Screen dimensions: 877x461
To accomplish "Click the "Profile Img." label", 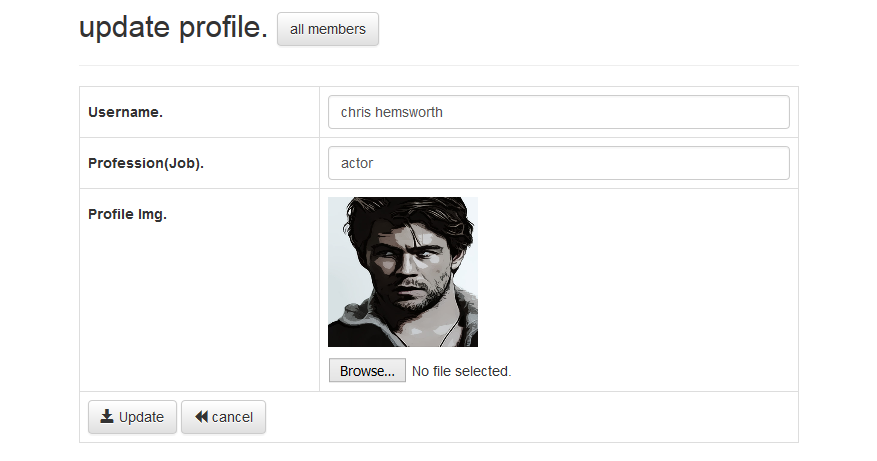I will pos(127,214).
